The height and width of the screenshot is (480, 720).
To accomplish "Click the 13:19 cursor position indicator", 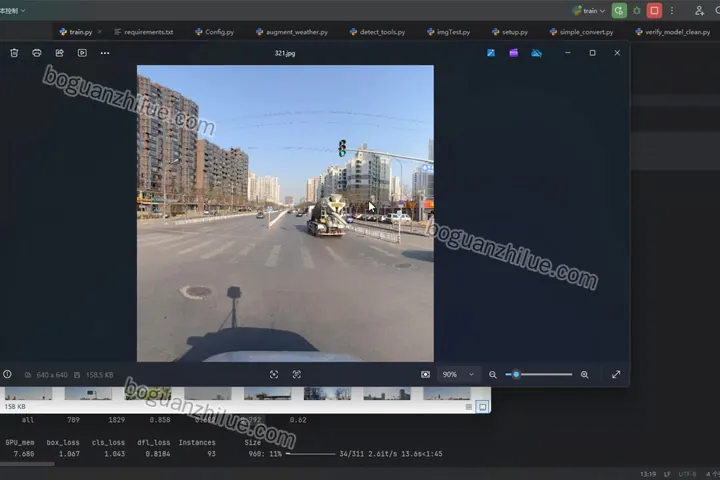I will [x=648, y=474].
